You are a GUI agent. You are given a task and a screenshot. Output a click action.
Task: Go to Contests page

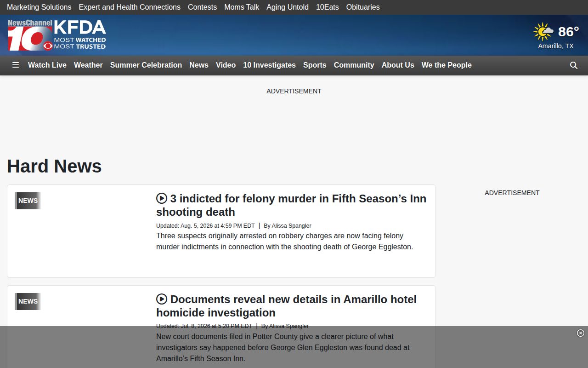tap(202, 7)
